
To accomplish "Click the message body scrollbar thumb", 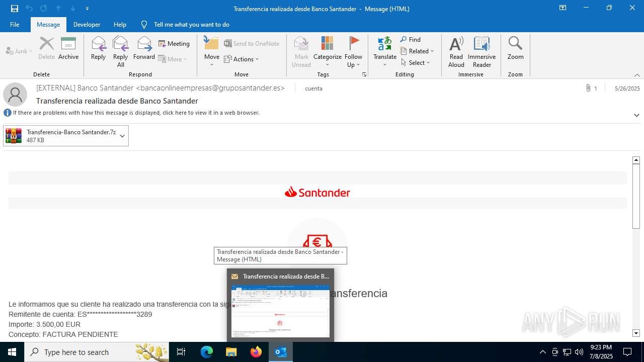I will point(636,196).
